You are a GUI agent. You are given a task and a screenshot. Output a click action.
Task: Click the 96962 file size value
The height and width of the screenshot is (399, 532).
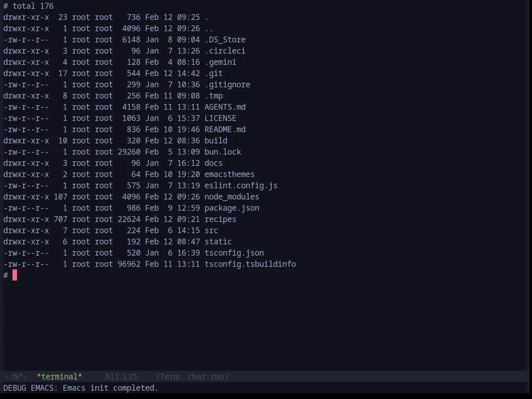(x=129, y=264)
